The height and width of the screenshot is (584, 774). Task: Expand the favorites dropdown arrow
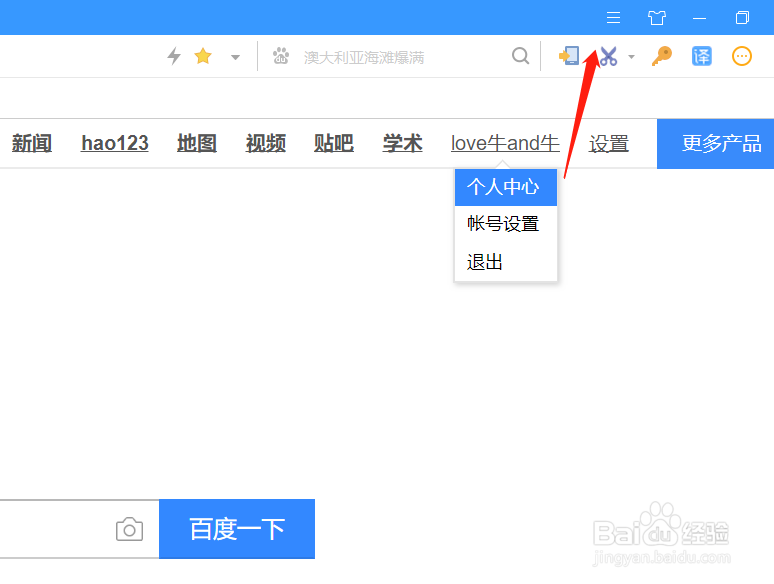235,57
